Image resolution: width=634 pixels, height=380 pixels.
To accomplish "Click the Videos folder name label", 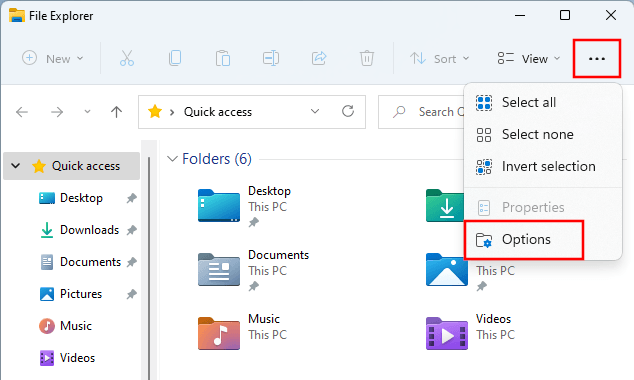I will coord(493,319).
